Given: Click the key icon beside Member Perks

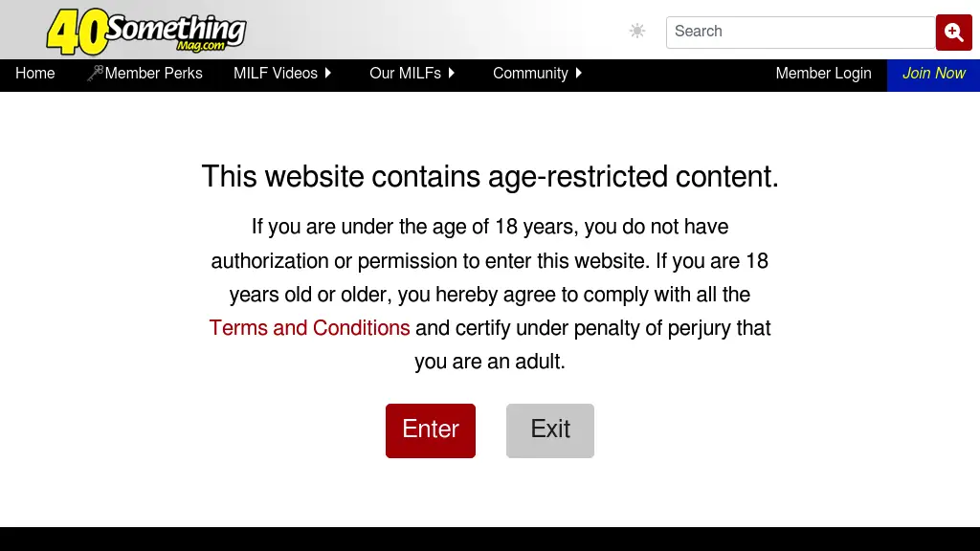Looking at the screenshot, I should [x=95, y=74].
